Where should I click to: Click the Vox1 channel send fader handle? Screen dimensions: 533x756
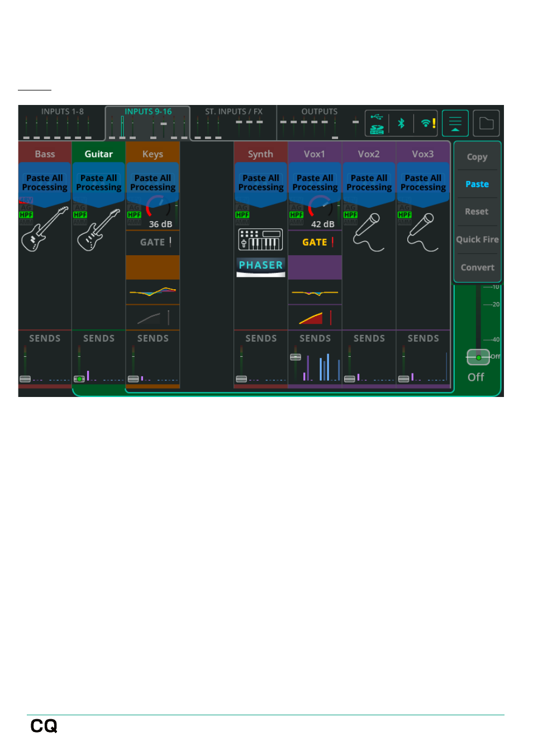pyautogui.click(x=296, y=357)
